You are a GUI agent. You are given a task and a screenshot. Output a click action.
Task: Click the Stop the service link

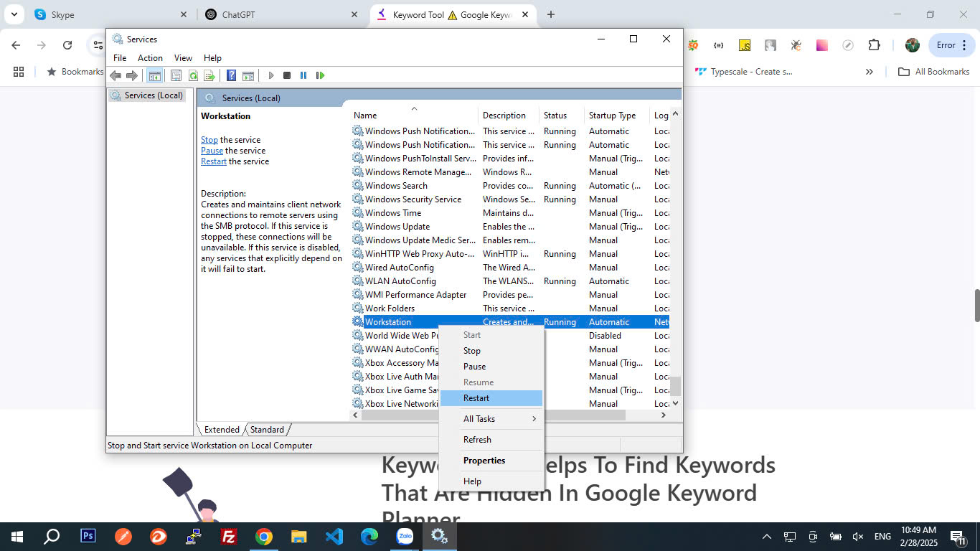pyautogui.click(x=209, y=140)
